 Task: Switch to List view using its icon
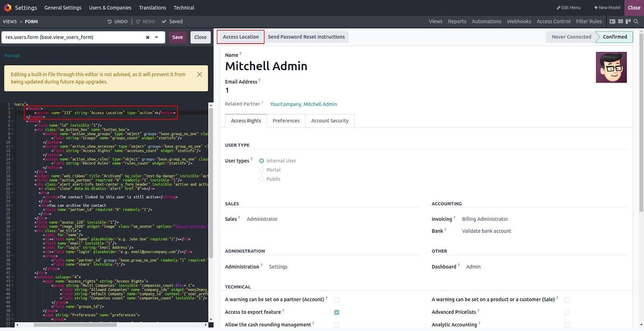620,21
